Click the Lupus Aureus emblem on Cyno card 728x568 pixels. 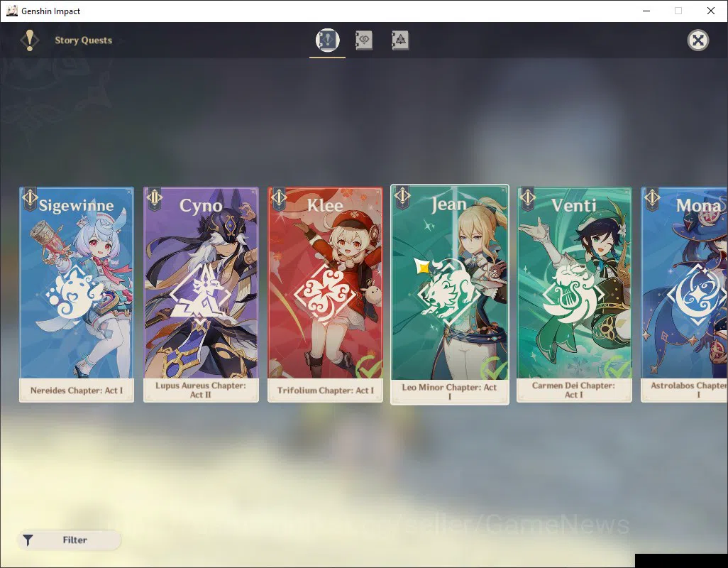click(x=200, y=295)
